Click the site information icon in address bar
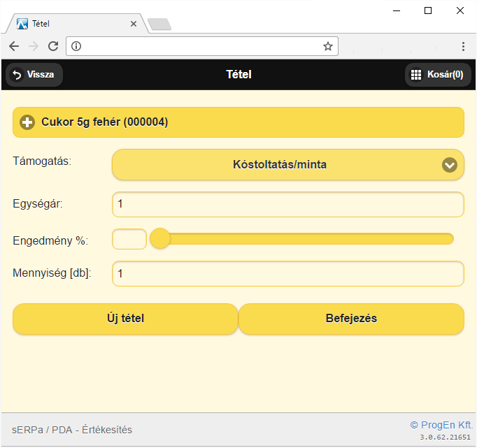 tap(77, 46)
